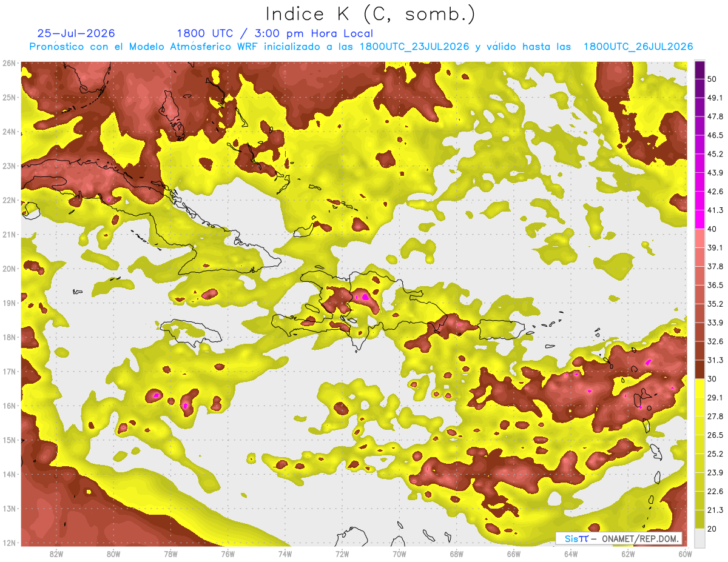The height and width of the screenshot is (562, 728).
Task: Select the colorbar value "25.2"
Action: [715, 454]
